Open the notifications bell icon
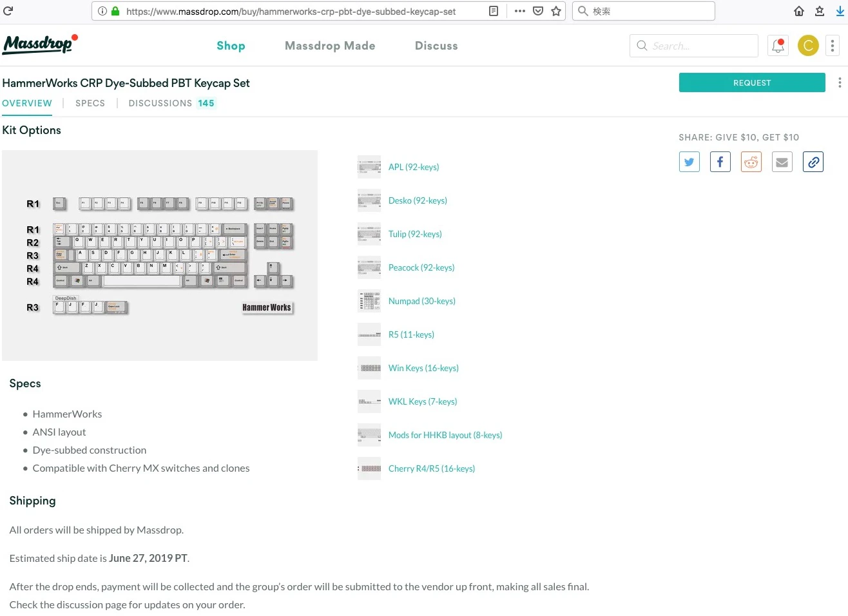This screenshot has height=616, width=848. click(x=778, y=46)
